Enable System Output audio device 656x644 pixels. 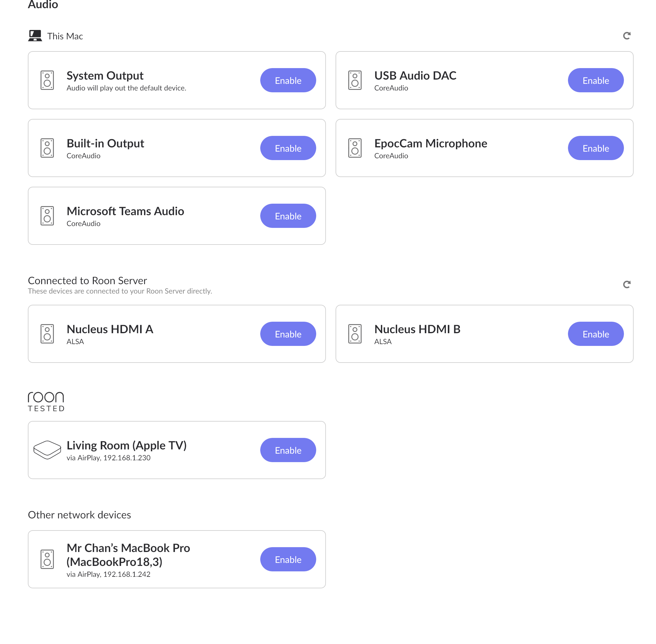[288, 80]
